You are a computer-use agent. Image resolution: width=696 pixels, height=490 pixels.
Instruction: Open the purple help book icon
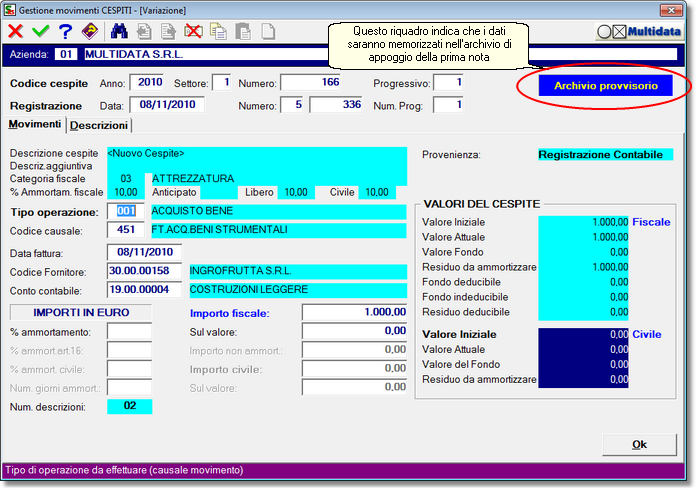pyautogui.click(x=91, y=32)
